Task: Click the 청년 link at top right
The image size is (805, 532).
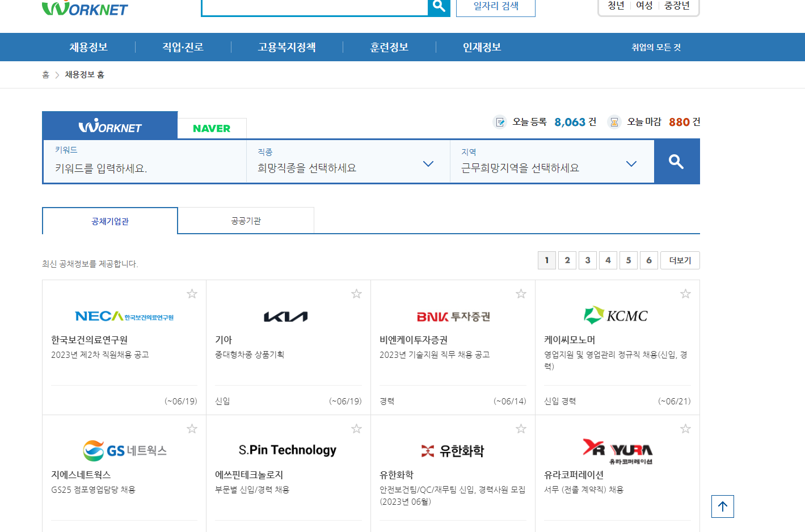Action: coord(616,6)
